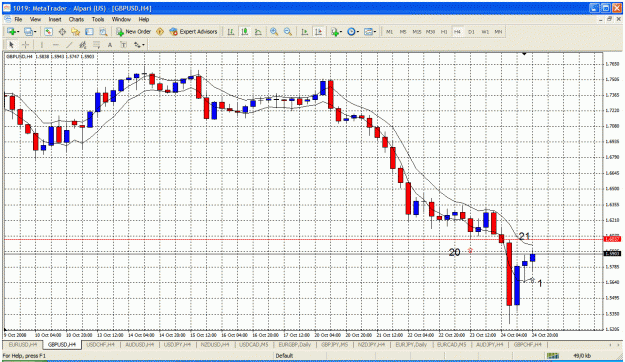Image resolution: width=625 pixels, height=362 pixels.
Task: Toggle the Expert Advisors button
Action: click(193, 31)
